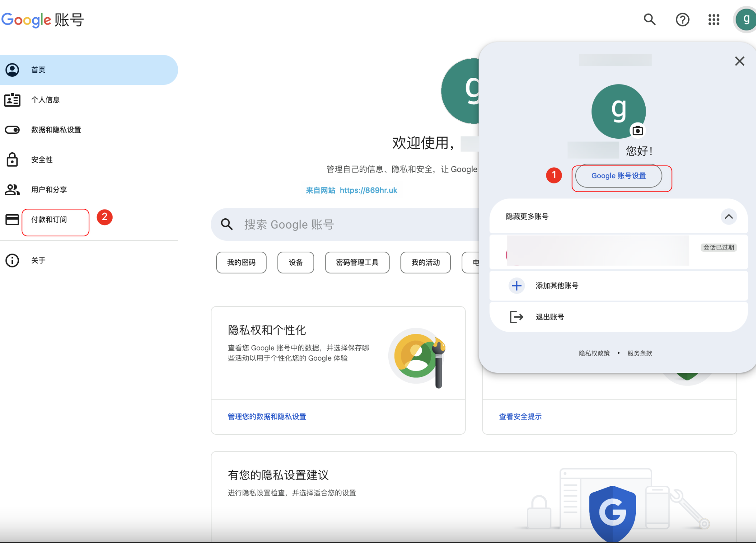Click the 欢迎使用 welcome heading
The height and width of the screenshot is (543, 756).
tap(423, 143)
